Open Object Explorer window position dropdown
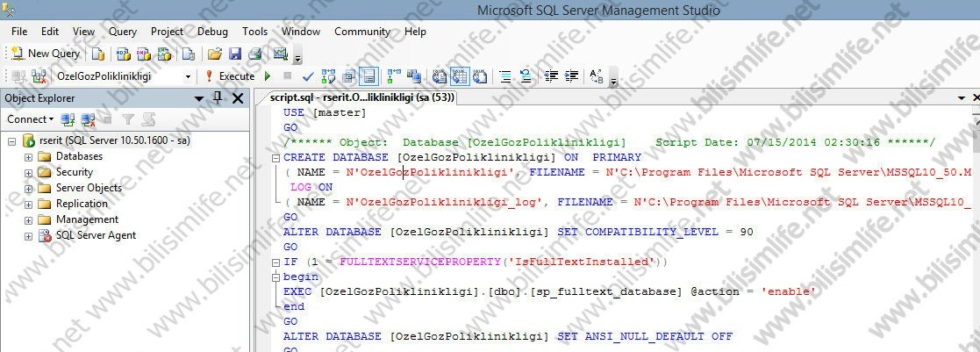 199,99
